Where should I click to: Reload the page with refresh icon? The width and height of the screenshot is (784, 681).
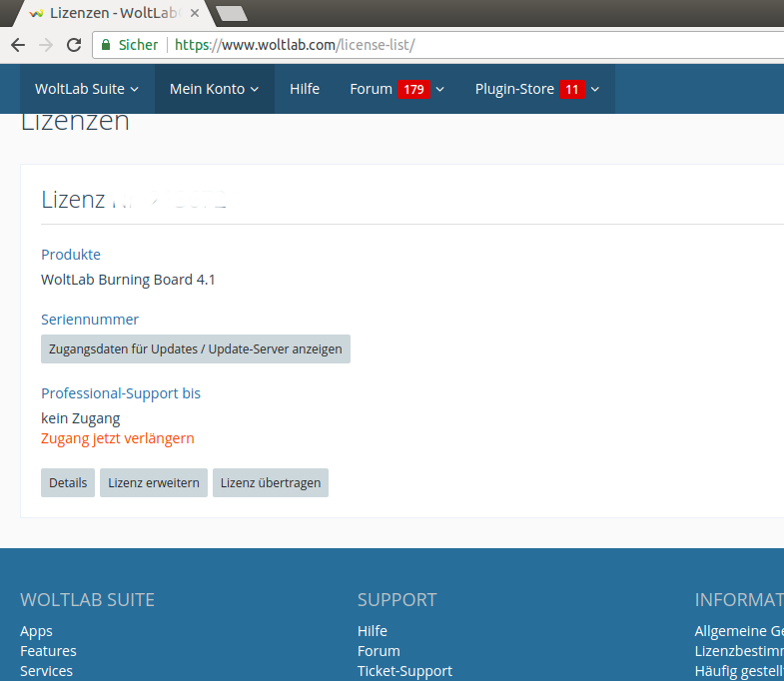click(74, 45)
